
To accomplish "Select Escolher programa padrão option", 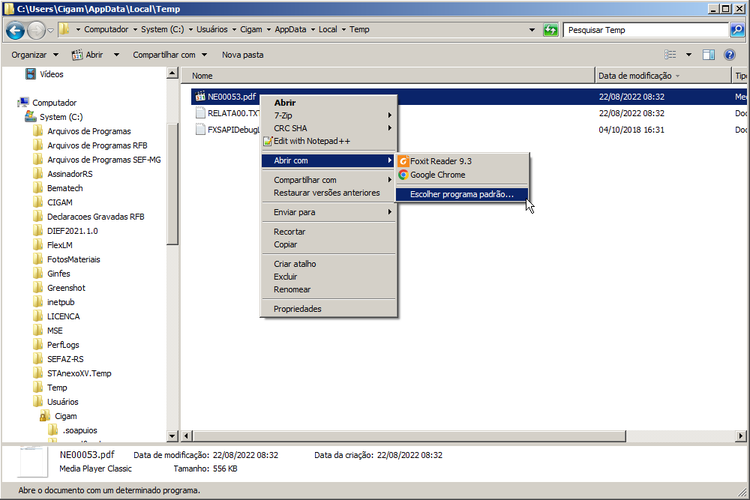I will click(462, 194).
